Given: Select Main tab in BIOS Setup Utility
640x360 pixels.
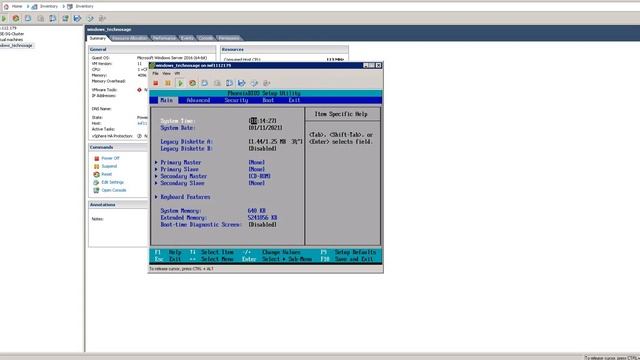Looking at the screenshot, I should tap(167, 100).
